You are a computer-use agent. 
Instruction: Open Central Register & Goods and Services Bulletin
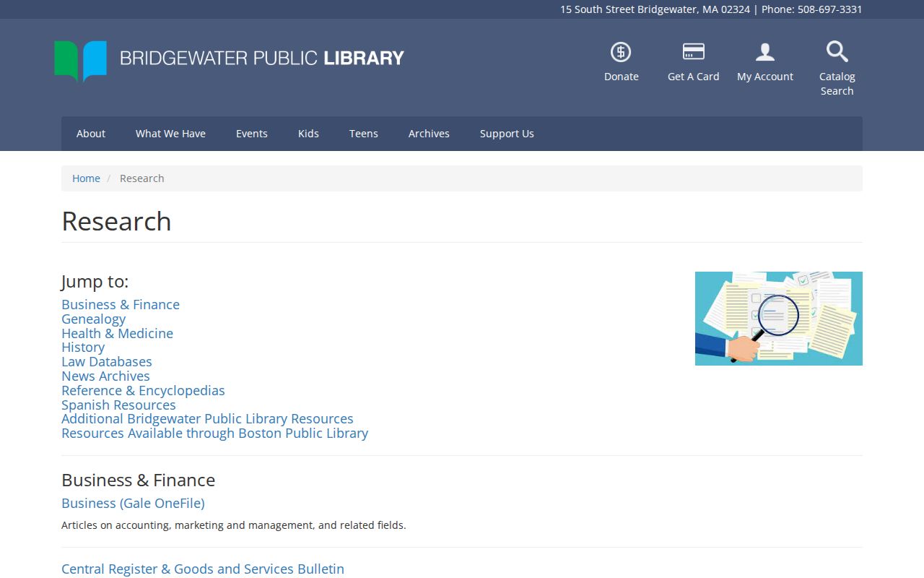[203, 569]
